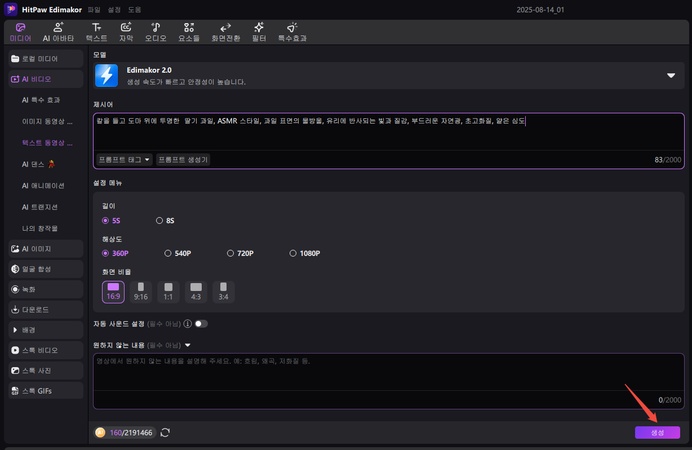Open the 특수효과 (Effects) panel
Image resolution: width=692 pixels, height=450 pixels.
(x=292, y=32)
